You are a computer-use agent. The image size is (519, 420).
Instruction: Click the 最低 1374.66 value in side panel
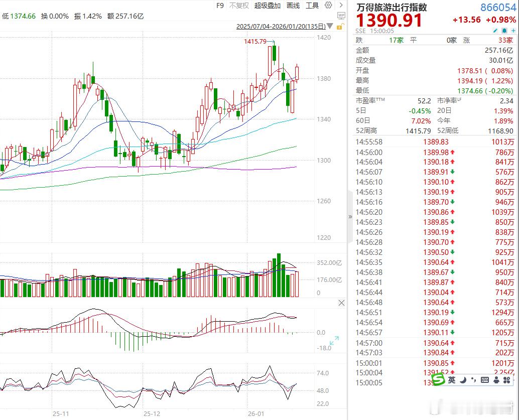pyautogui.click(x=470, y=91)
